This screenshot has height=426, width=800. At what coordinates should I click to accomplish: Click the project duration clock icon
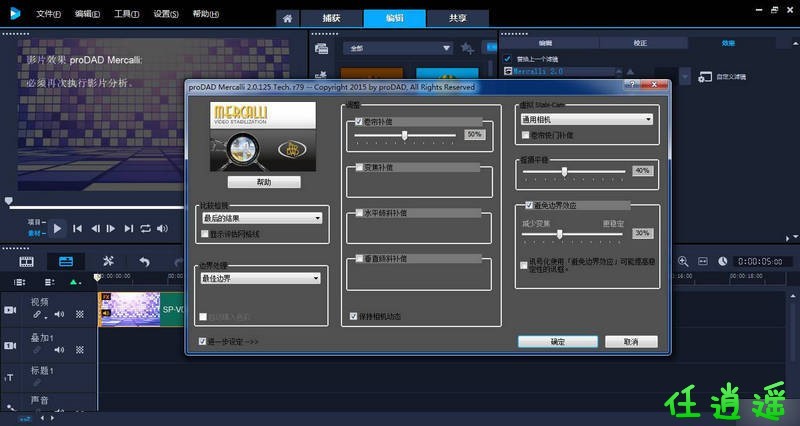click(722, 261)
